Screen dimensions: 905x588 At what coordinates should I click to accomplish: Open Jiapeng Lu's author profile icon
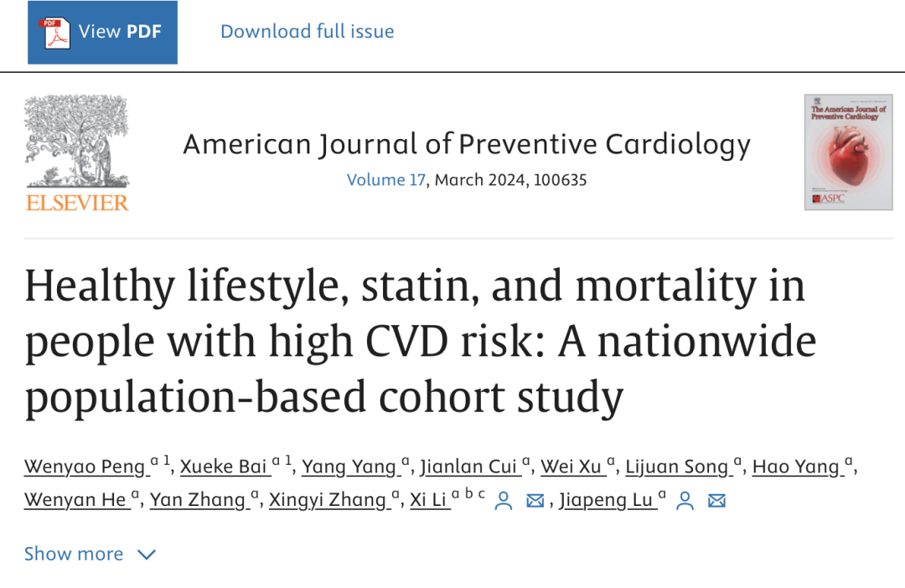(x=685, y=501)
